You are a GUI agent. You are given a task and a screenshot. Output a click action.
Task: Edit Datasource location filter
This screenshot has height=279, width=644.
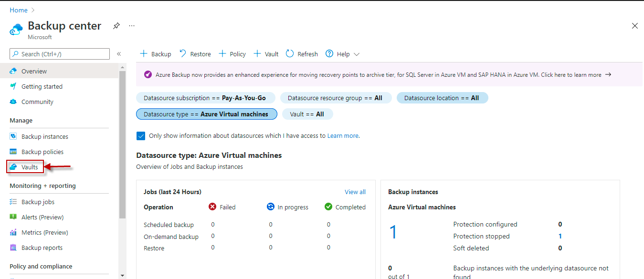coord(442,98)
